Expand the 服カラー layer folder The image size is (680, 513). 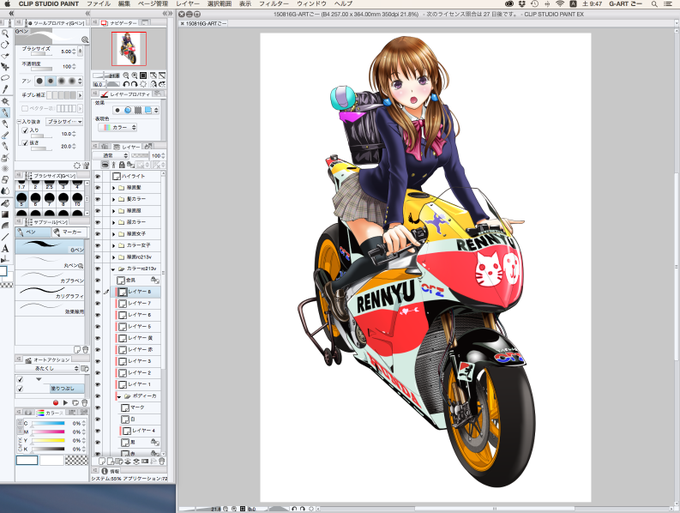click(114, 222)
